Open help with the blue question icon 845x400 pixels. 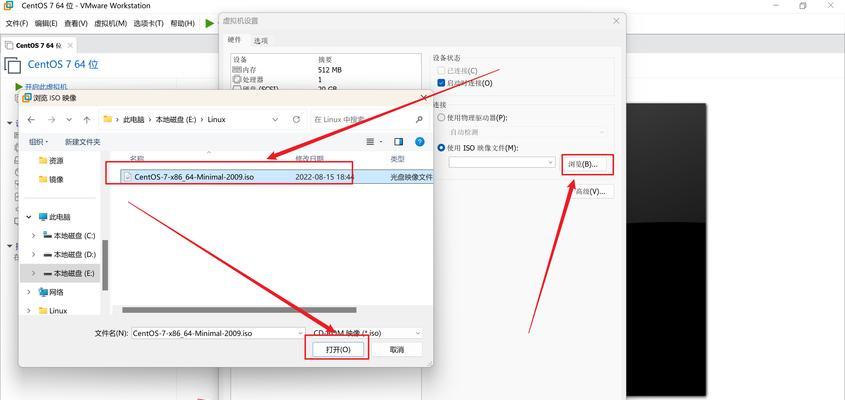click(x=420, y=142)
